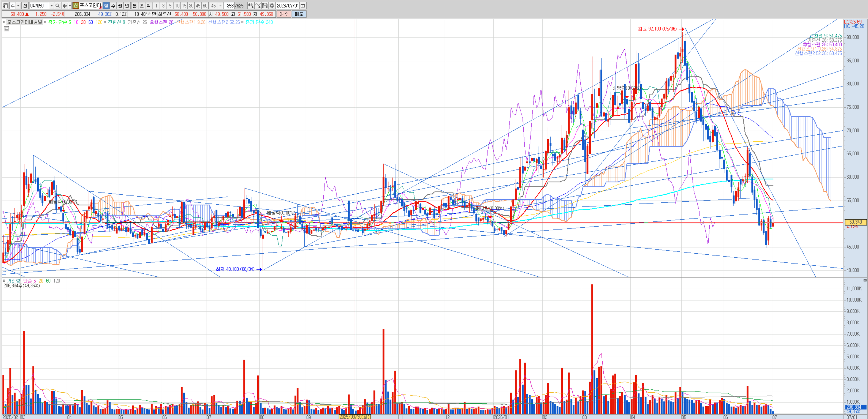Screen dimensions: 868x419
Task: Click the 최우선 quote label
Action: click(x=164, y=14)
